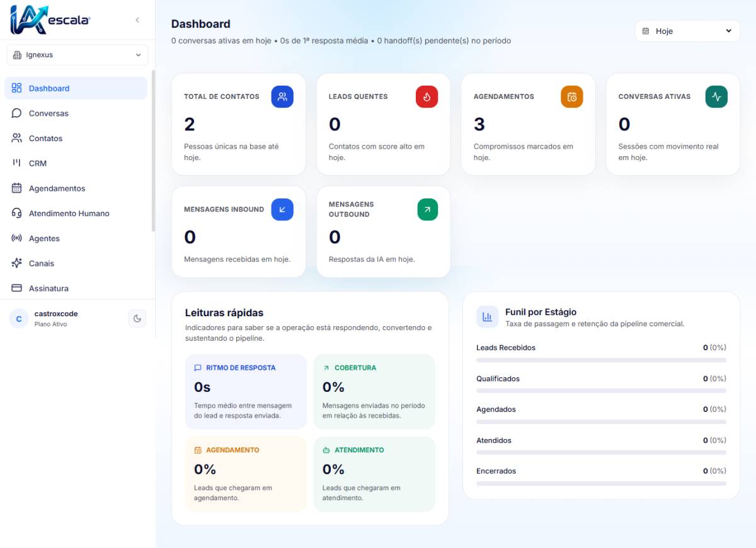756x548 pixels.
Task: Click the Atendimento Humano headset icon
Action: (17, 214)
